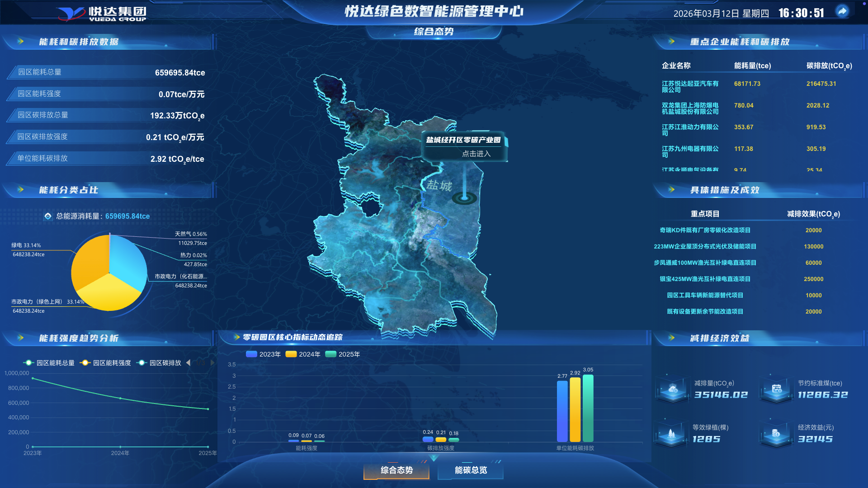This screenshot has width=868, height=488.
Task: Click arrow icon of 能耗强度趋势分析 header
Action: (x=20, y=338)
